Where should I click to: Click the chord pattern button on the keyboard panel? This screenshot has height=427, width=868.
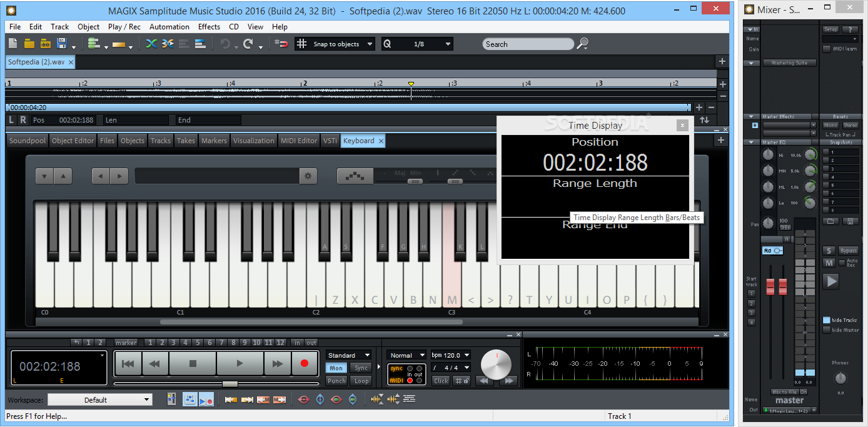click(355, 176)
